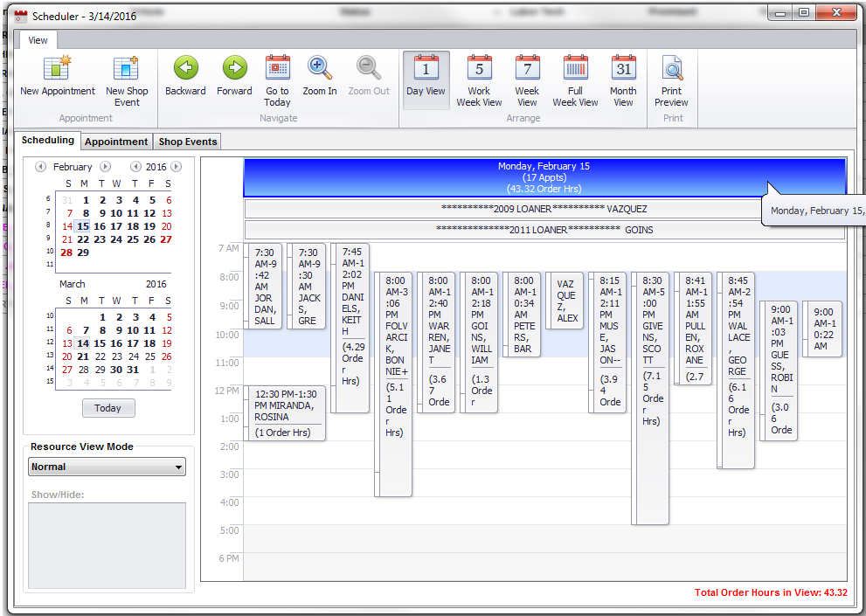Viewport: 866px width, 616px height.
Task: Close the Scheduler window
Action: tap(836, 13)
